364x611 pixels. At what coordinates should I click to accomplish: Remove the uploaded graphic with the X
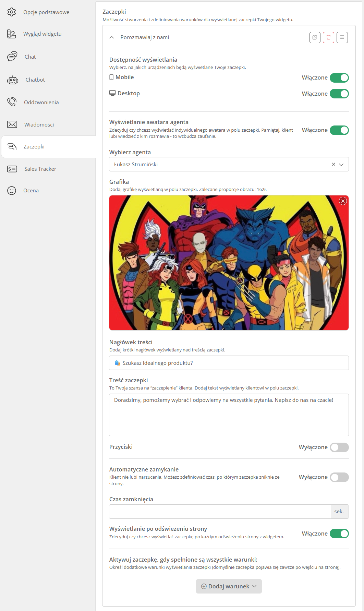[343, 201]
